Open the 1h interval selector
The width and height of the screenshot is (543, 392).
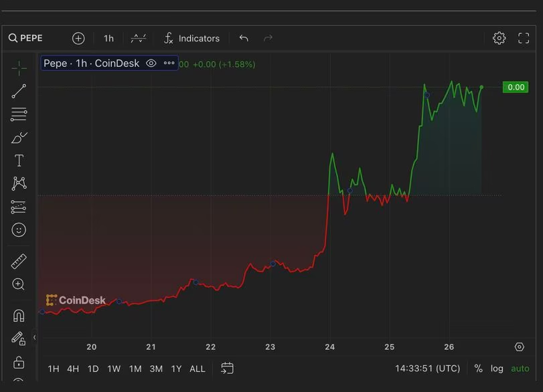pyautogui.click(x=108, y=38)
